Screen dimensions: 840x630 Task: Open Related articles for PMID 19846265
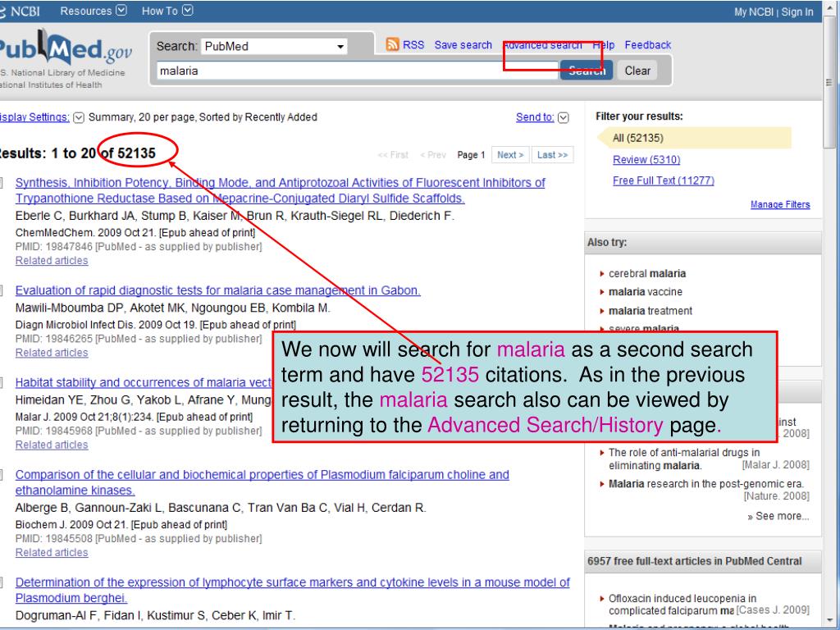[x=52, y=353]
